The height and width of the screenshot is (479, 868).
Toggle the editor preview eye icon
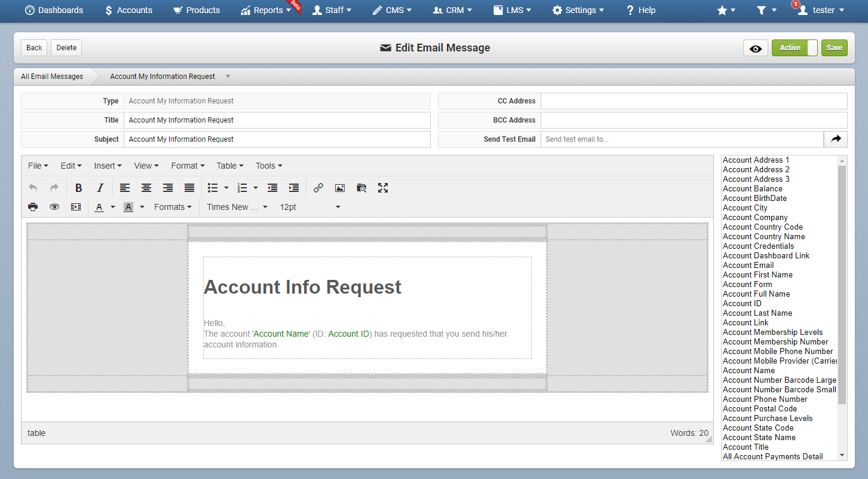54,207
